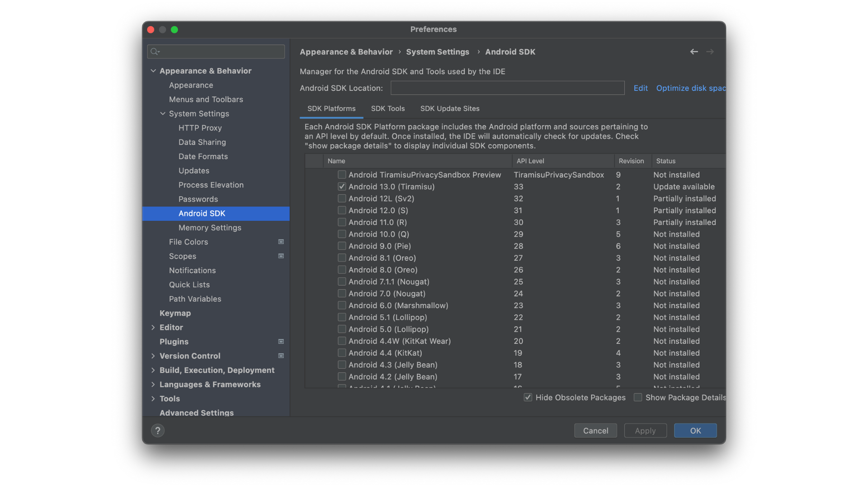The width and height of the screenshot is (868, 488).
Task: Enable Show Package Details
Action: click(638, 397)
